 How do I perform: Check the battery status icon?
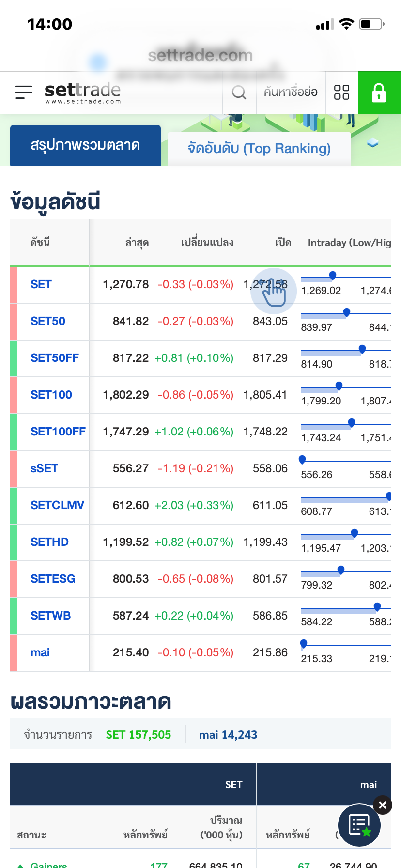(x=371, y=24)
